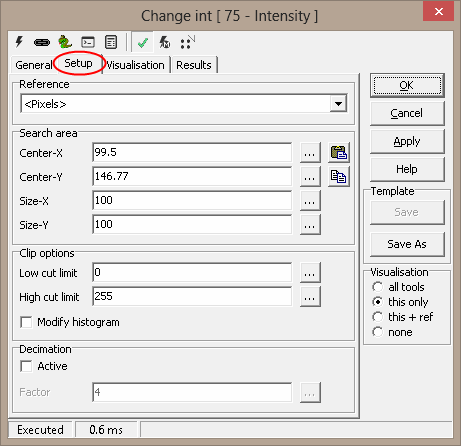Select the 'this + ref' radio option
The image size is (461, 446).
378,317
